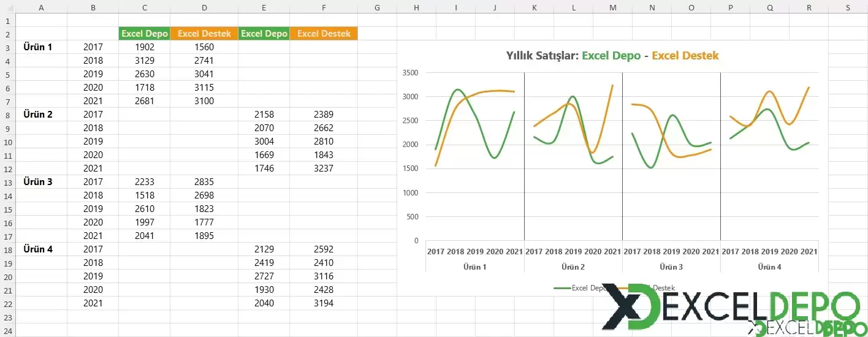Click 1500 value on chart vertical axis
Screen dimensions: 868x337
point(410,168)
